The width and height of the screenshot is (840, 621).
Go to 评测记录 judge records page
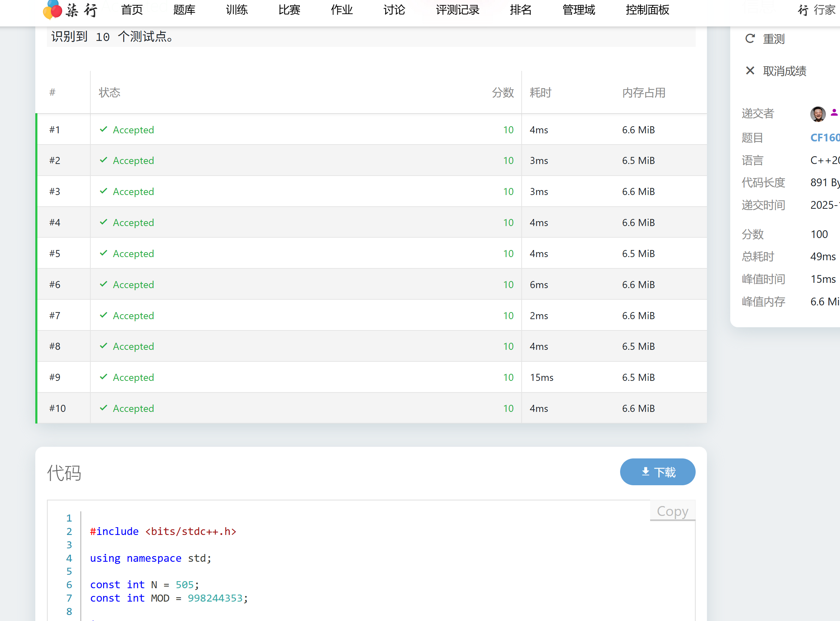point(457,10)
